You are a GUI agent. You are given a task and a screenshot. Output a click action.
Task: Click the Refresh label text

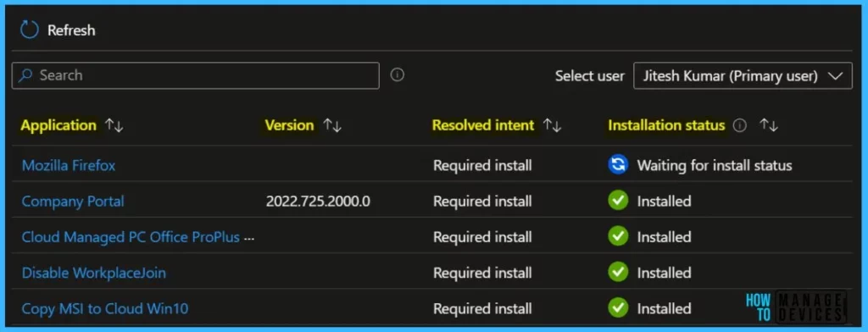[71, 30]
